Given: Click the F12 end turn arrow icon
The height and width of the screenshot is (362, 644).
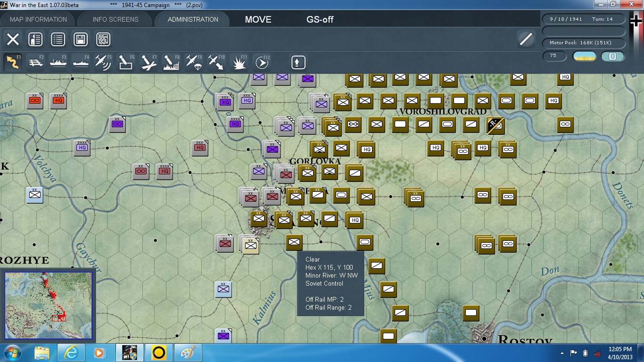Looking at the screenshot, I should [x=262, y=62].
